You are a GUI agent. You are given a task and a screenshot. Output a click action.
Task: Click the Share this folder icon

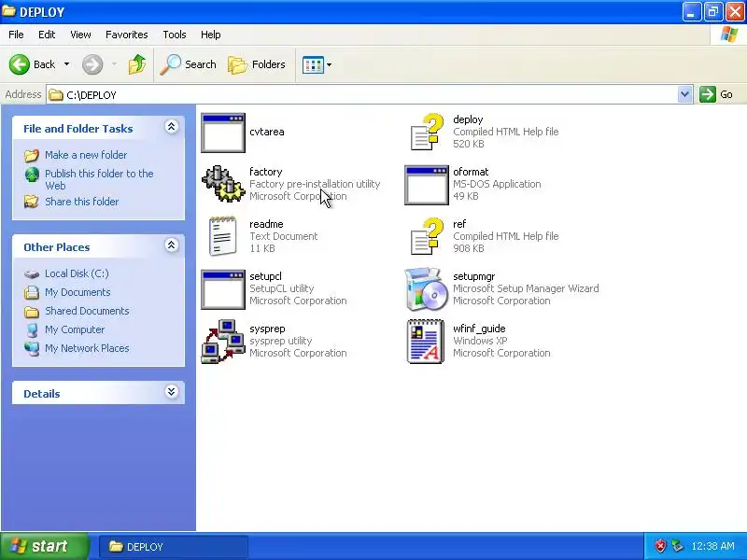click(32, 202)
